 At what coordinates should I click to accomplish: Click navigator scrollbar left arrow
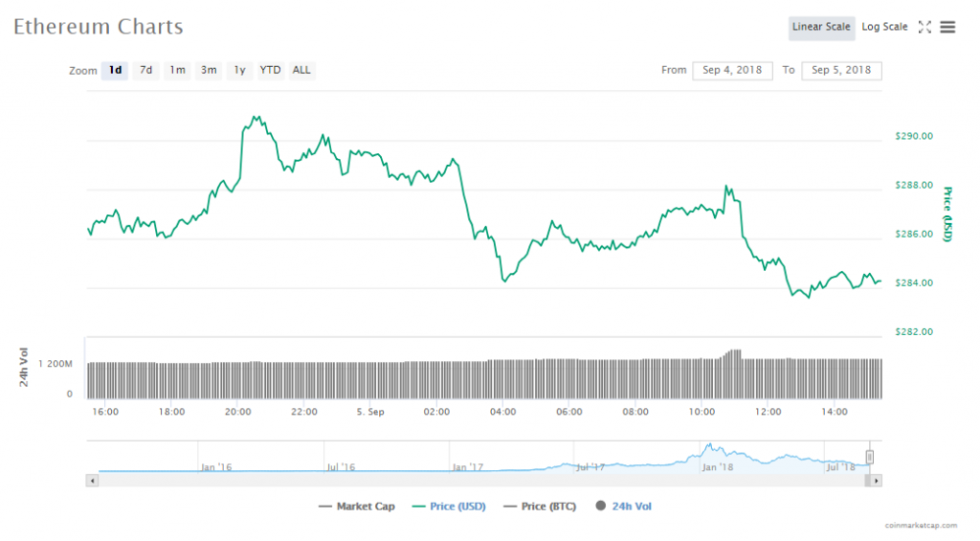pyautogui.click(x=93, y=480)
